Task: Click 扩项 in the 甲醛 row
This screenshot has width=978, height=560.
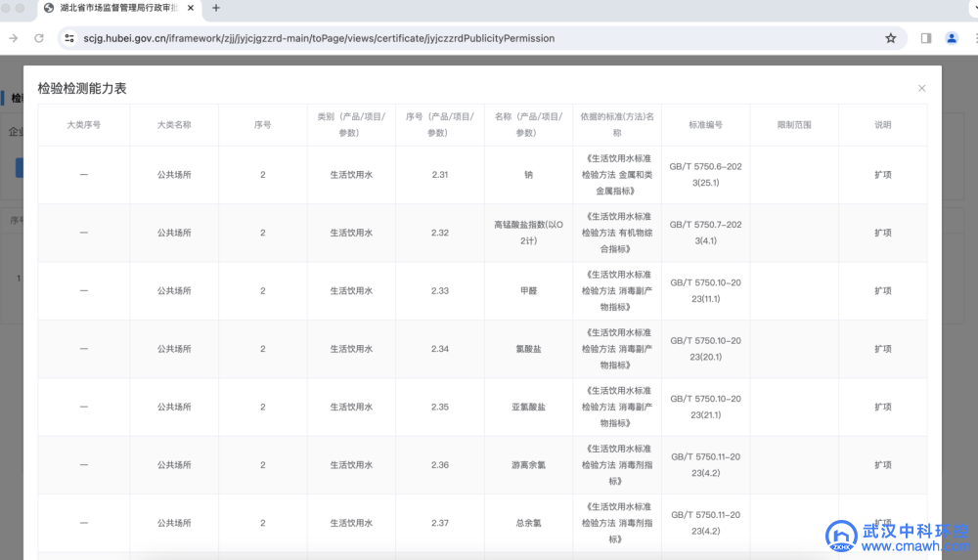Action: click(882, 290)
